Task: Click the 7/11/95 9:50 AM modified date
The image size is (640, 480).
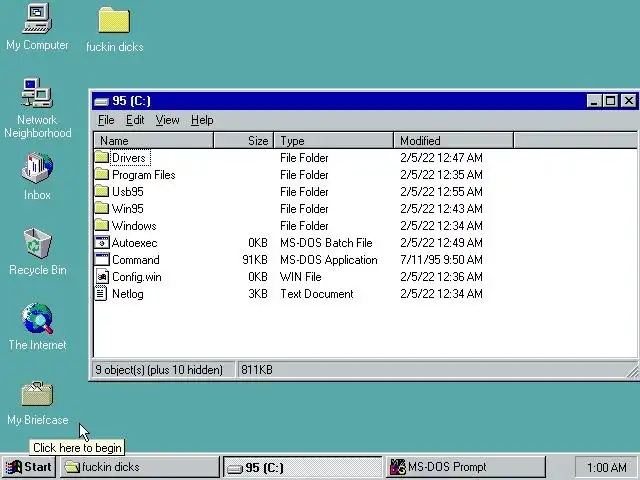Action: click(x=441, y=260)
